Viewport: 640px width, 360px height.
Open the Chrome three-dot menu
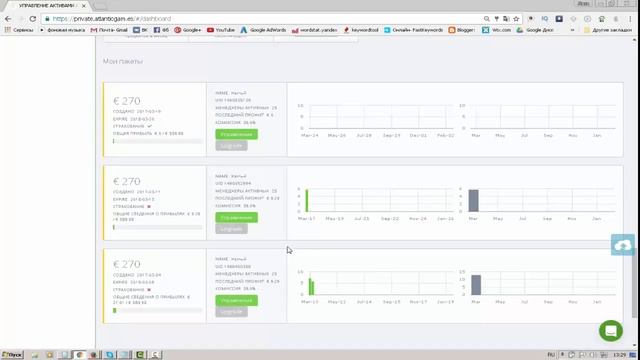click(x=630, y=19)
